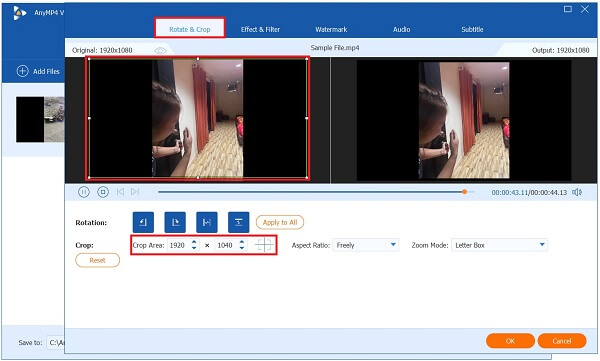This screenshot has height=361, width=600.
Task: Increase the crop height value
Action: (x=242, y=242)
